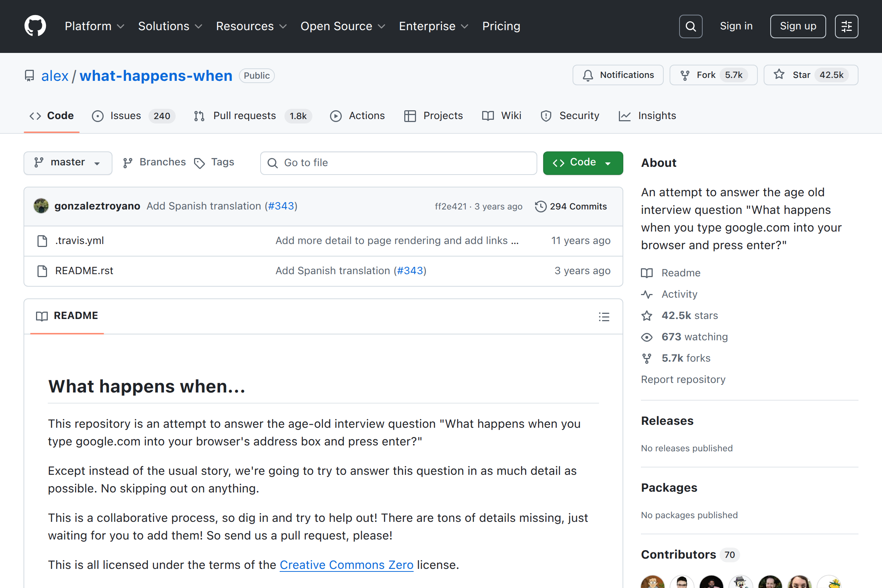The width and height of the screenshot is (882, 588).
Task: Open .travis.yml file
Action: (x=79, y=241)
